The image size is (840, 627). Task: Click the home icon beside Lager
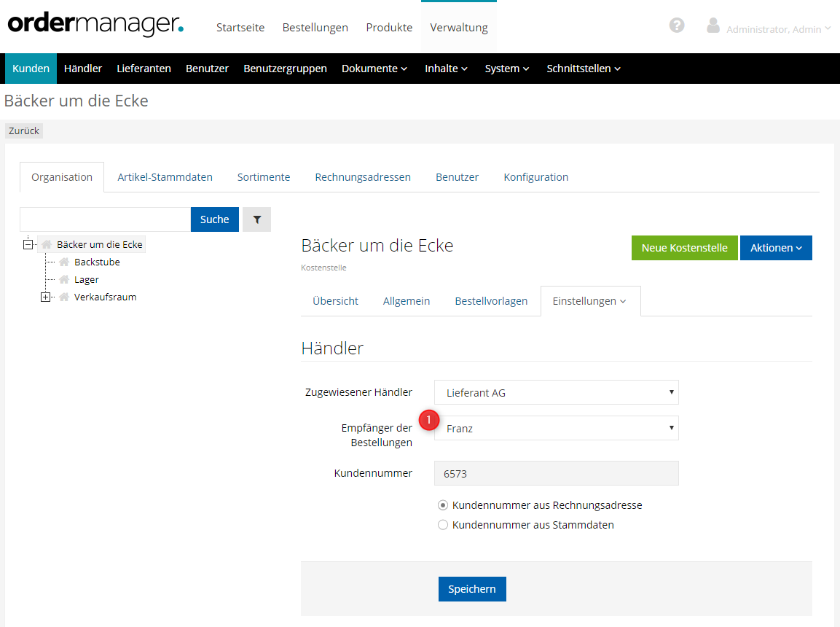(64, 280)
